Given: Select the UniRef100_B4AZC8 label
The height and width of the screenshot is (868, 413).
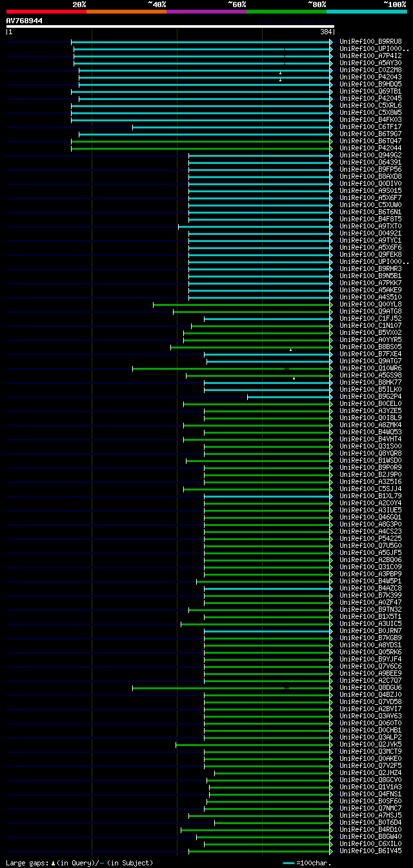Looking at the screenshot, I should click(370, 589).
